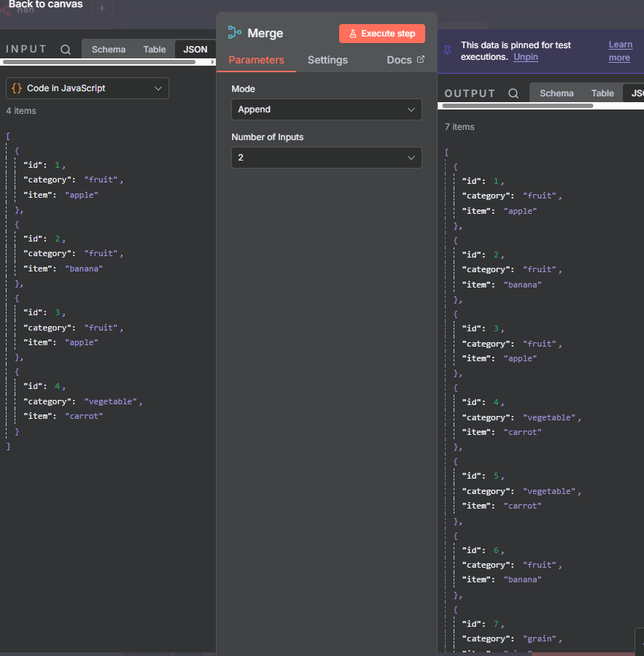
Task: Switch to the Settings tab
Action: point(327,60)
